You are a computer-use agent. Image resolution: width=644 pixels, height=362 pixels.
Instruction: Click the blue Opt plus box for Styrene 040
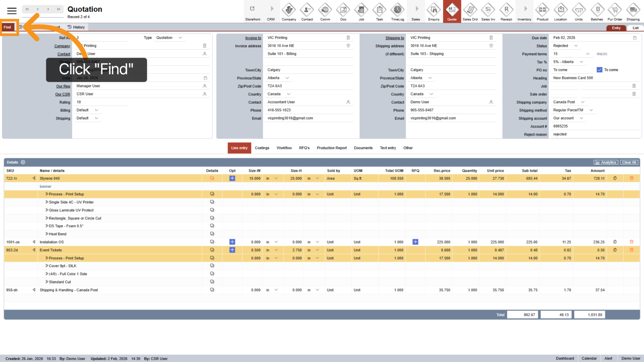232,178
